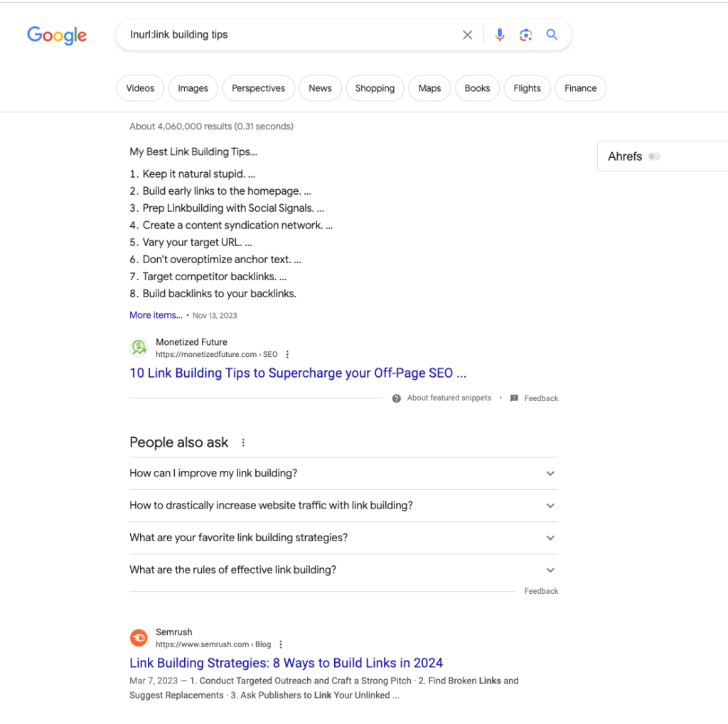Click the Feedback flag icon below the snippet
This screenshot has height=724, width=728.
pos(514,398)
